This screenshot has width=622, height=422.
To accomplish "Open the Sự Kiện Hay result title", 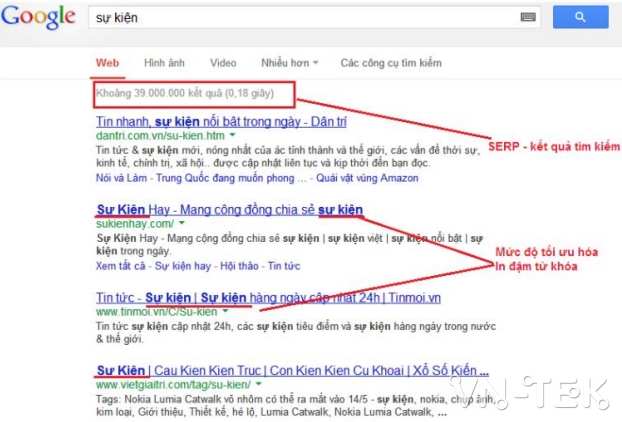I will 230,210.
